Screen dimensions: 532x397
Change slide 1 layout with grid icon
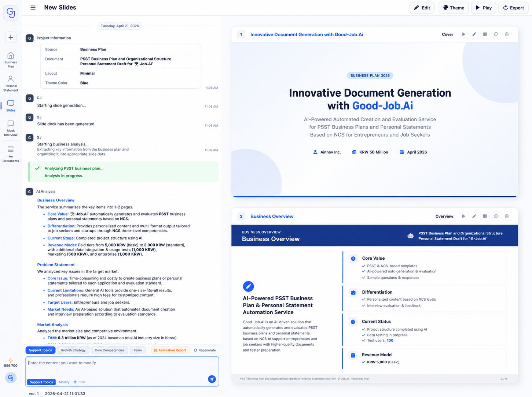[x=485, y=34]
